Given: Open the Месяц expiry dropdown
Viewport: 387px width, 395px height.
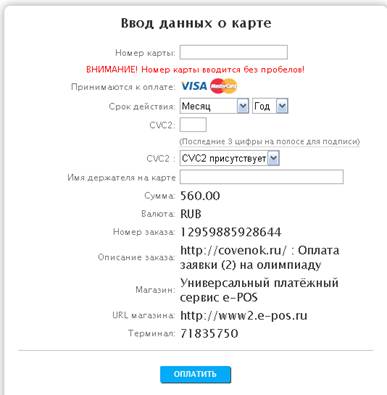Looking at the screenshot, I should pyautogui.click(x=214, y=106).
